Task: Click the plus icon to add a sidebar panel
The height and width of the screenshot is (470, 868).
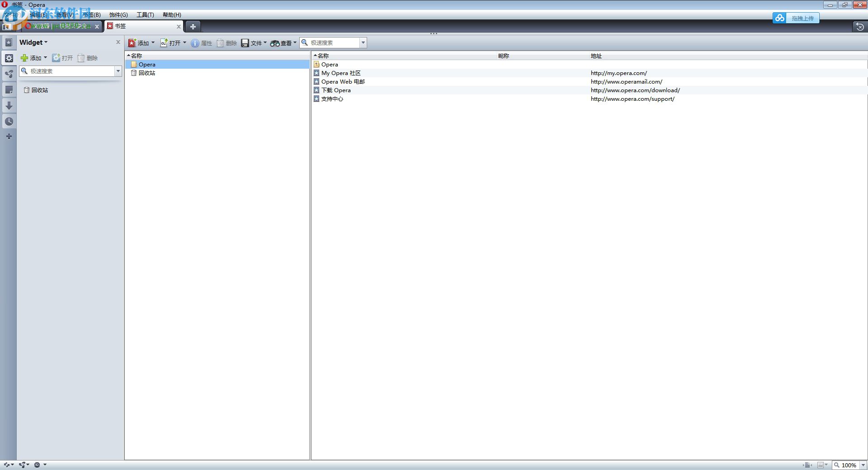Action: (x=9, y=136)
